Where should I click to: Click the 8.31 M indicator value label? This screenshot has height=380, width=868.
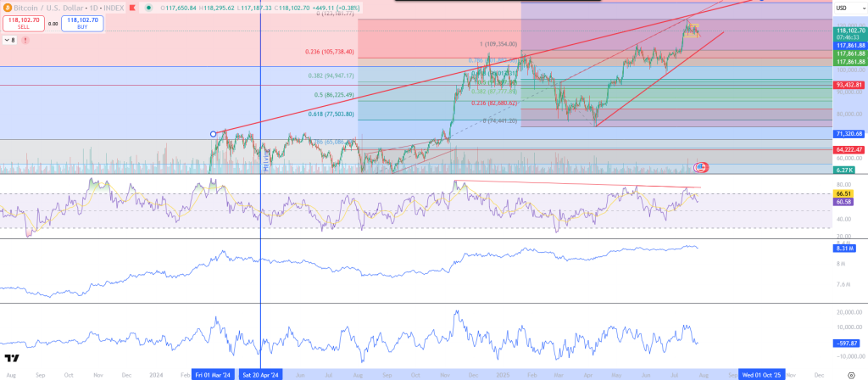(x=843, y=249)
